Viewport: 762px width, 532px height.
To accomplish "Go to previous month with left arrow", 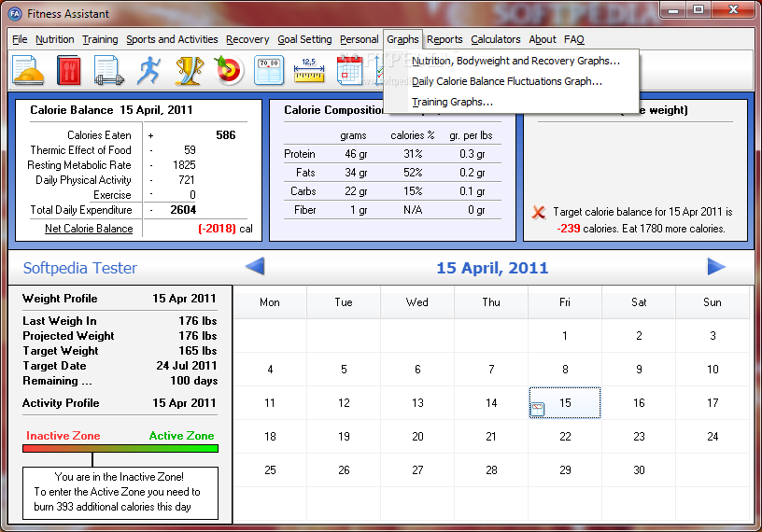I will point(255,267).
